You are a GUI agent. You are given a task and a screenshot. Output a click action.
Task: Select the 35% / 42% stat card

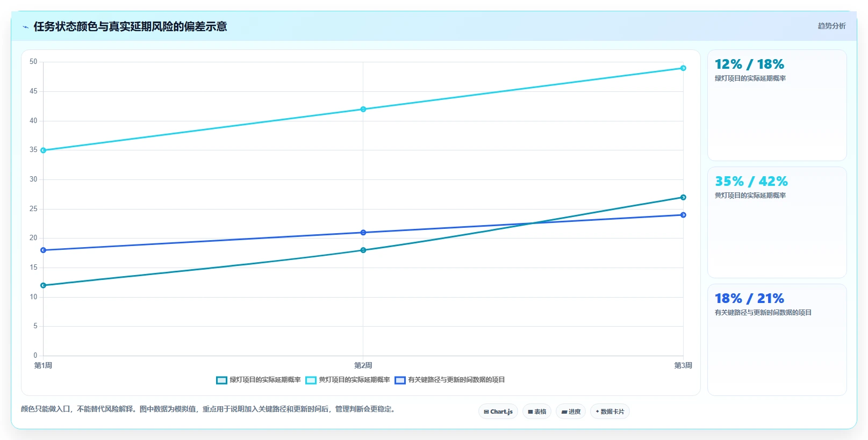coord(777,222)
